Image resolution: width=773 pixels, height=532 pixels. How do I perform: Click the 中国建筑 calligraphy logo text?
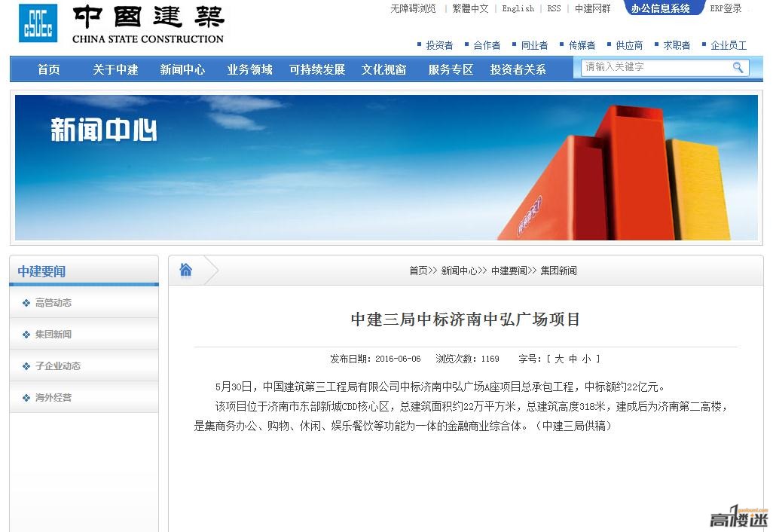[149, 17]
